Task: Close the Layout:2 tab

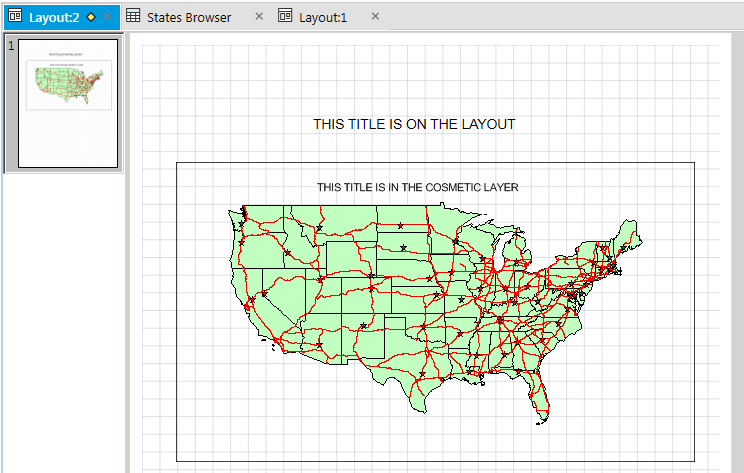Action: (x=107, y=17)
